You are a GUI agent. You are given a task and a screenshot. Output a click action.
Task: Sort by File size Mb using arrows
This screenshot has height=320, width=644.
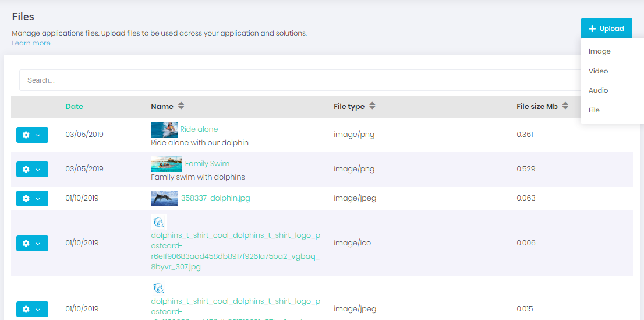pyautogui.click(x=565, y=106)
